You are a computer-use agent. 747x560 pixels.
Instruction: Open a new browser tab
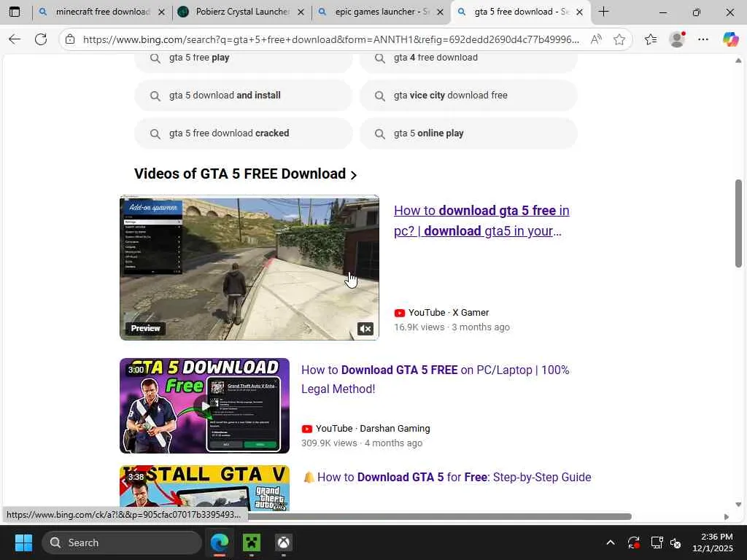coord(603,12)
